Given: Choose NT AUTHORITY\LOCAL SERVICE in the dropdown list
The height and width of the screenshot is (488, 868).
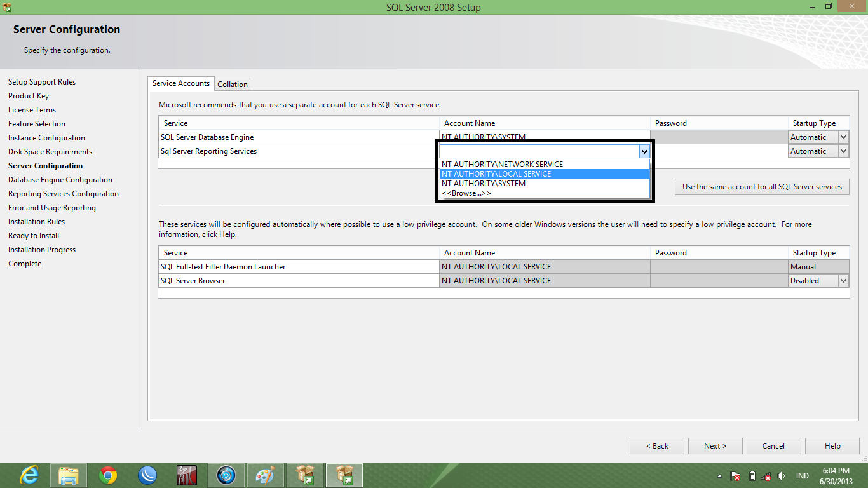Looking at the screenshot, I should point(545,174).
